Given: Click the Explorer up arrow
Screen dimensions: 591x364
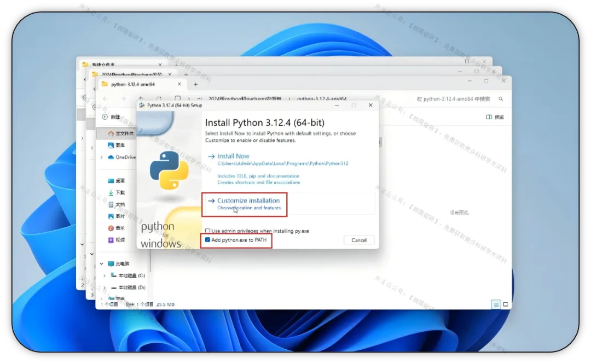Looking at the screenshot, I should 141,98.
